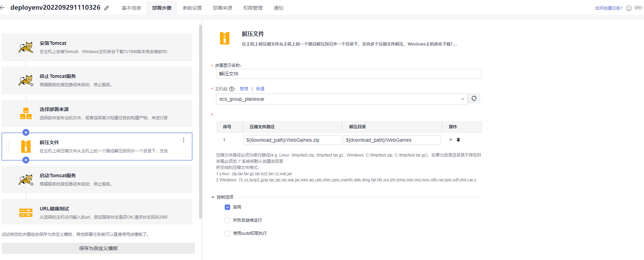Toggle the 启用 checkbox
The width and height of the screenshot is (644, 260).
[x=227, y=207]
